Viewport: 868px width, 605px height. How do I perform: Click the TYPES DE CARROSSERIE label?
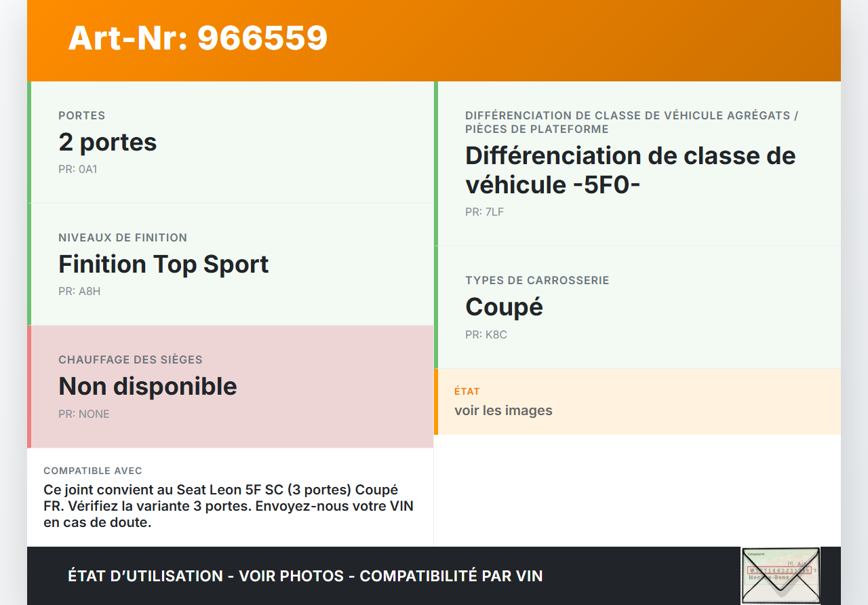[537, 280]
